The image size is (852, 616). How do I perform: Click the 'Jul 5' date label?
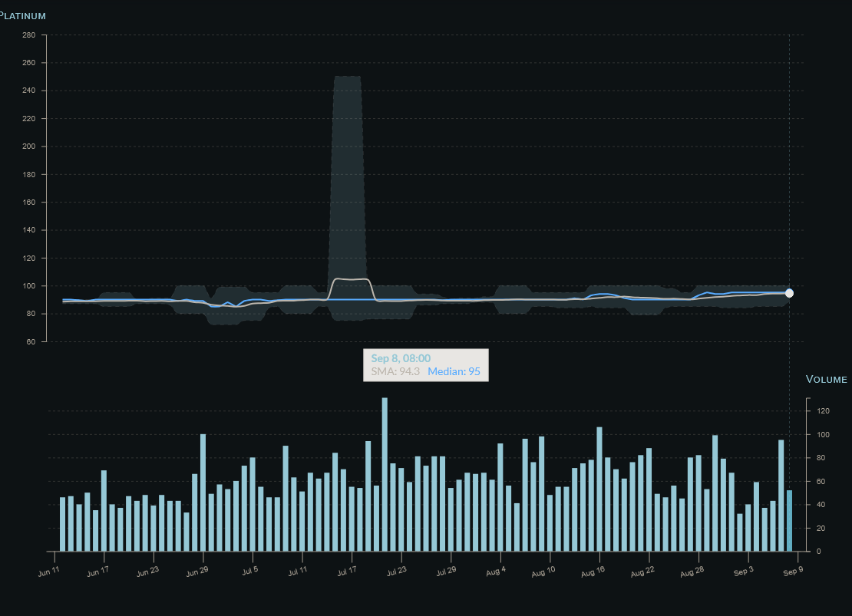(x=250, y=571)
